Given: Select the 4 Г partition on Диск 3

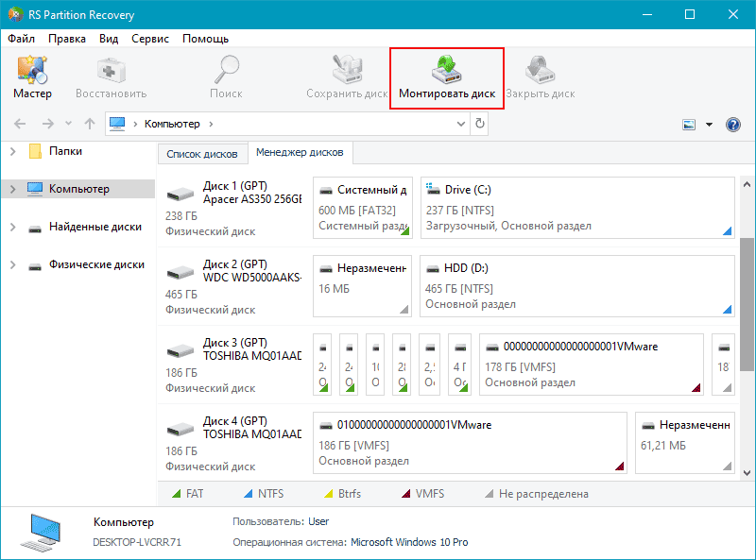Looking at the screenshot, I should [459, 365].
